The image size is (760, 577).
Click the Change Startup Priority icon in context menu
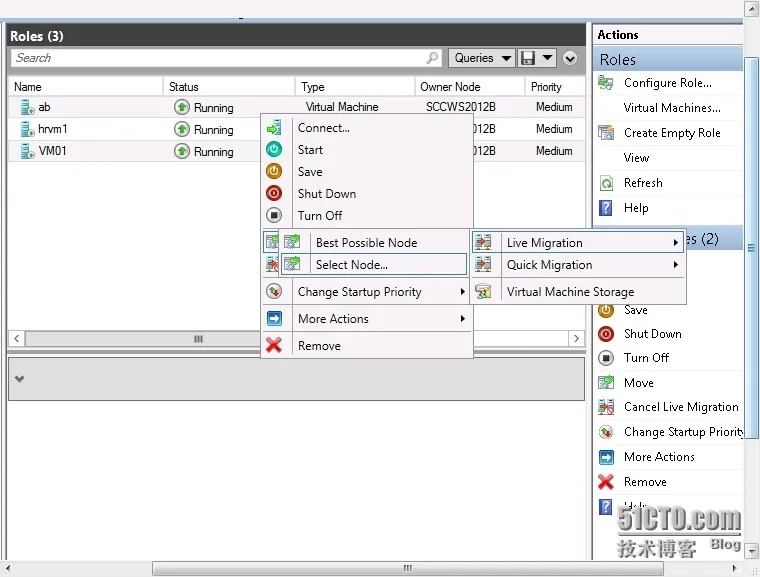(x=274, y=291)
